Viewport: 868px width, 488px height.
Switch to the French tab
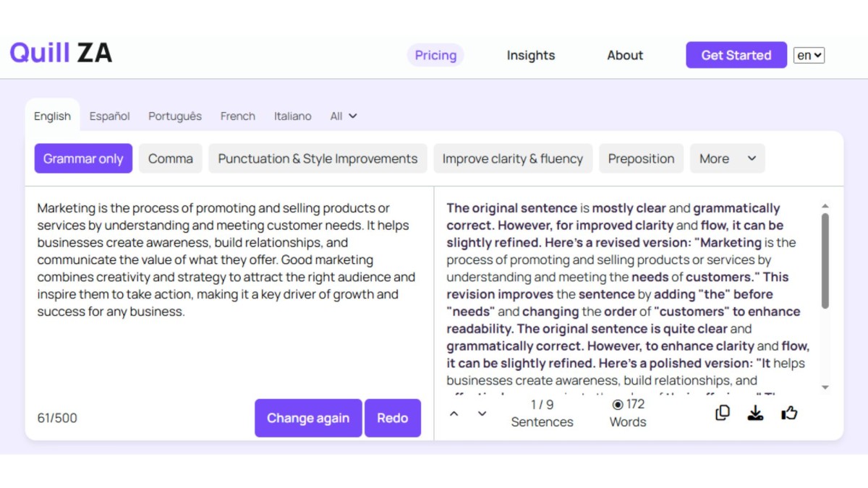click(238, 116)
